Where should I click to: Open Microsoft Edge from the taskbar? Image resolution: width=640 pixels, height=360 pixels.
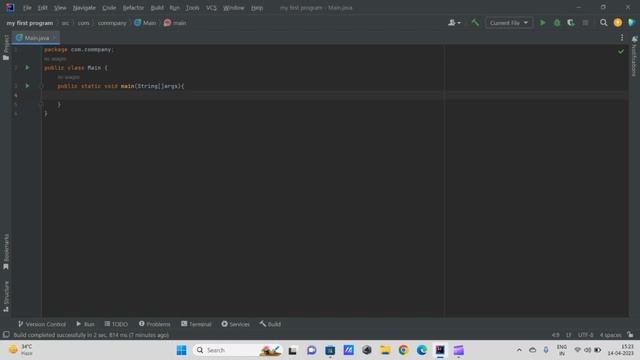[422, 350]
